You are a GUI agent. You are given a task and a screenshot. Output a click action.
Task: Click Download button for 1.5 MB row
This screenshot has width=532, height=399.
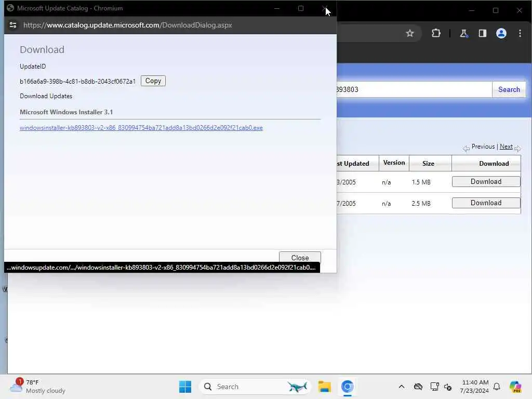pos(486,181)
